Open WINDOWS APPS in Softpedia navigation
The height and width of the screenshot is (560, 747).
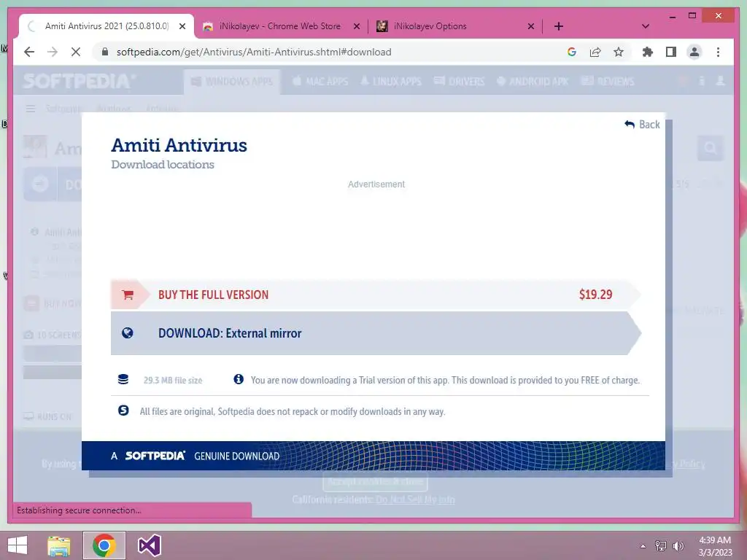pos(232,82)
